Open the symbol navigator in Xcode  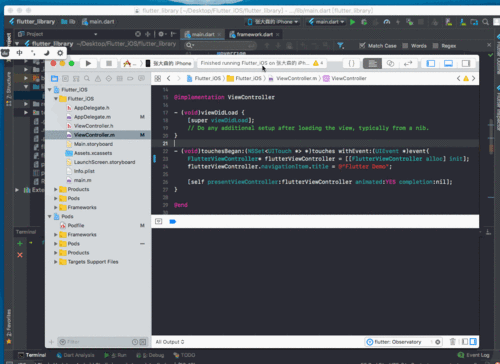pyautogui.click(x=76, y=78)
